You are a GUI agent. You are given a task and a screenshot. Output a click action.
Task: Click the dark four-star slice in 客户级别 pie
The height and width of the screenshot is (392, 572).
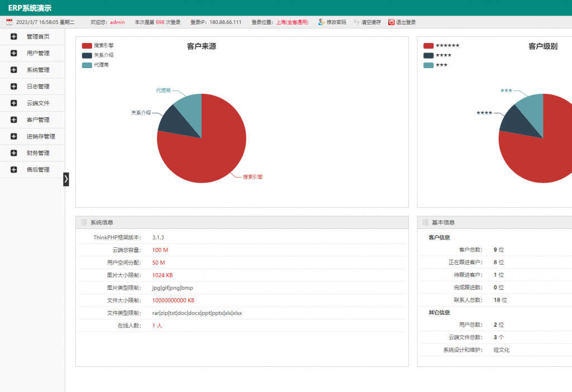click(x=519, y=122)
